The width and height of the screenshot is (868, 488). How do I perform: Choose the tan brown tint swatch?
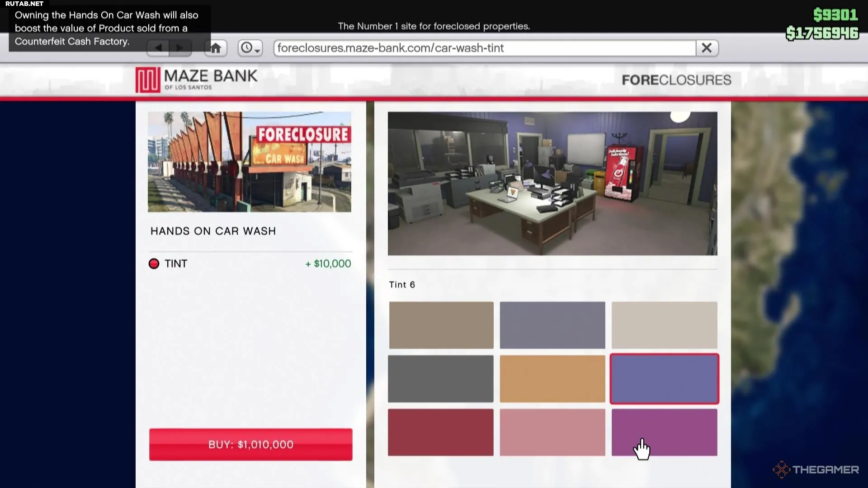pyautogui.click(x=441, y=325)
